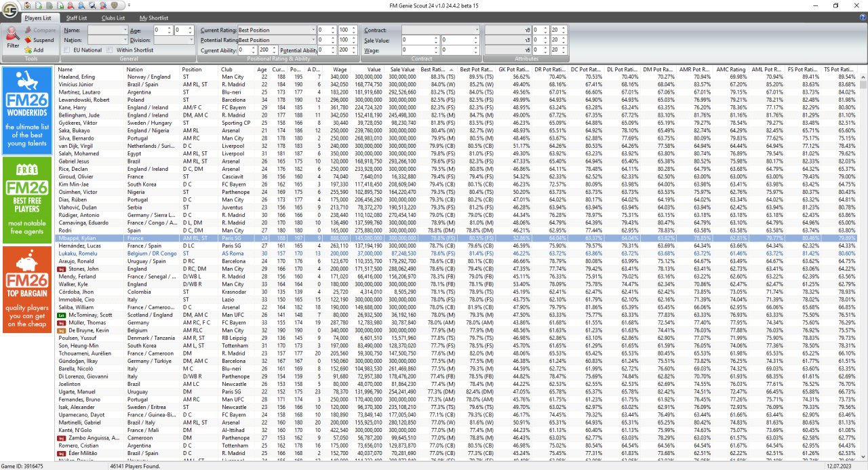
Task: Sort by the Club column header
Action: click(238, 69)
